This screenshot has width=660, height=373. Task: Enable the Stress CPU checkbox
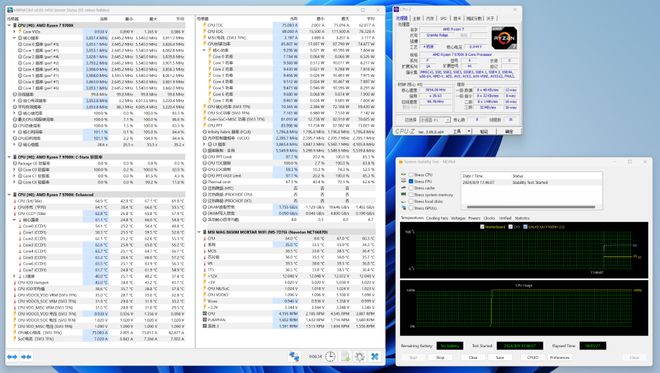pos(411,175)
